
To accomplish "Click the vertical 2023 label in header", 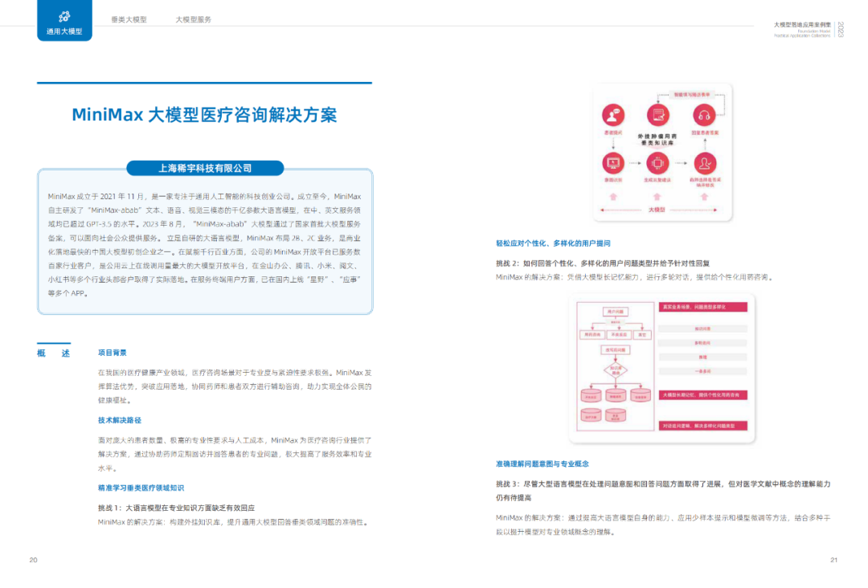I will coord(841,29).
